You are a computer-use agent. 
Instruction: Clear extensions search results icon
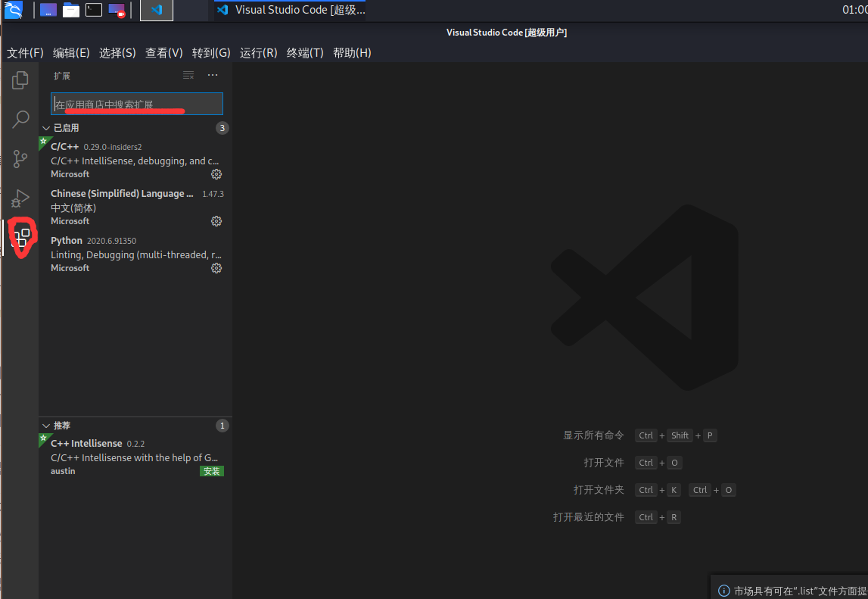tap(188, 76)
